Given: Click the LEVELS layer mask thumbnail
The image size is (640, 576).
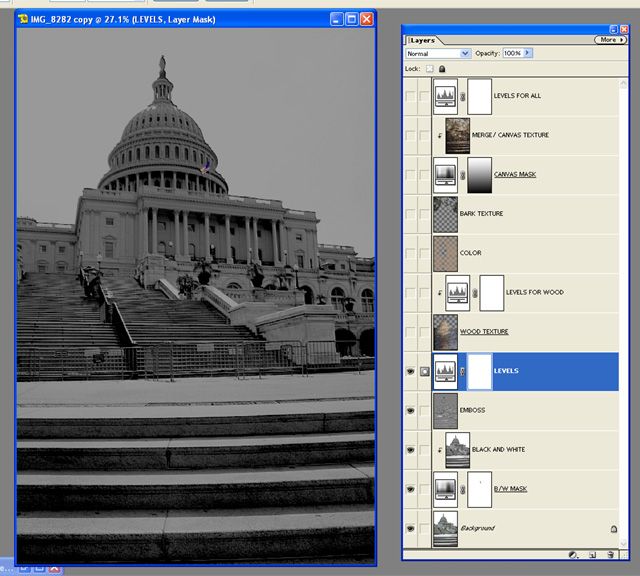Looking at the screenshot, I should click(x=480, y=371).
